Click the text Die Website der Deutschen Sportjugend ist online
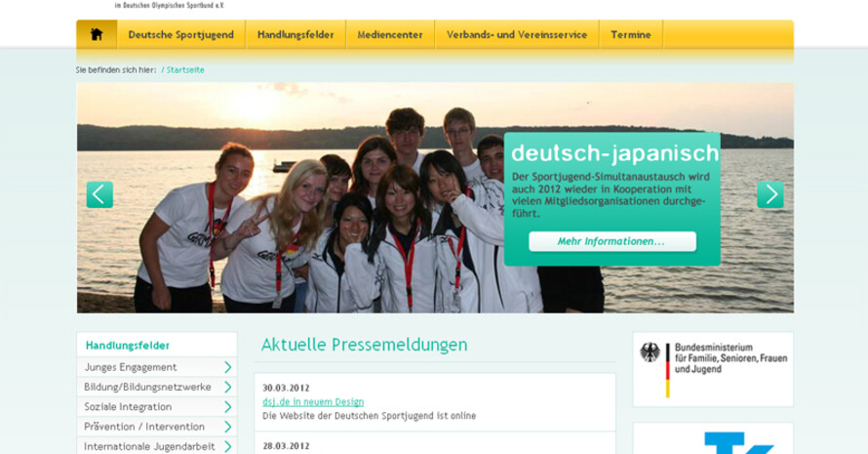Viewport: 868px width, 454px height. point(370,416)
